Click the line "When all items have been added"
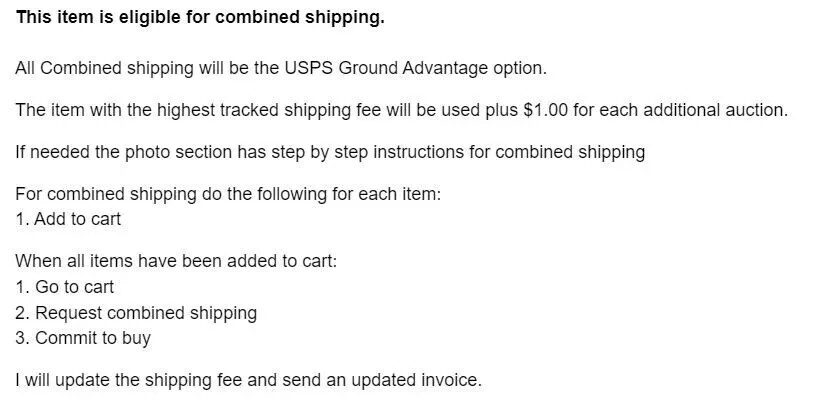 pos(176,261)
